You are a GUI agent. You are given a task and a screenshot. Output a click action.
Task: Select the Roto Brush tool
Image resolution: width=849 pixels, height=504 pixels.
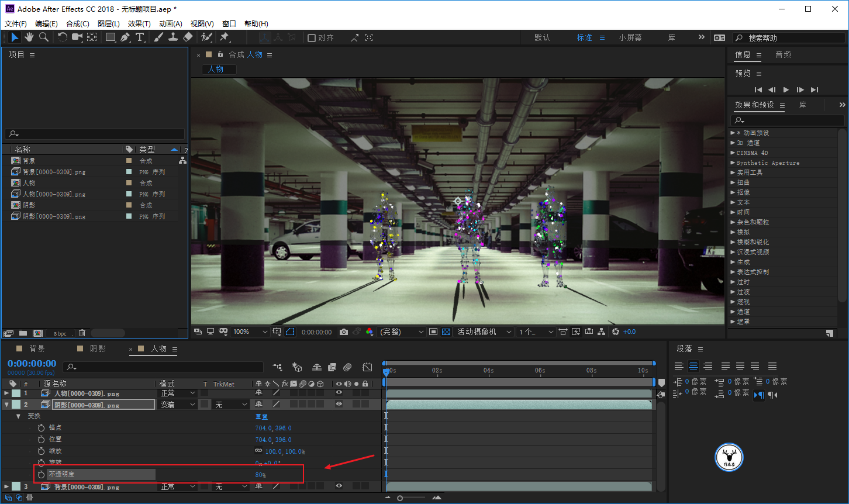pyautogui.click(x=206, y=37)
